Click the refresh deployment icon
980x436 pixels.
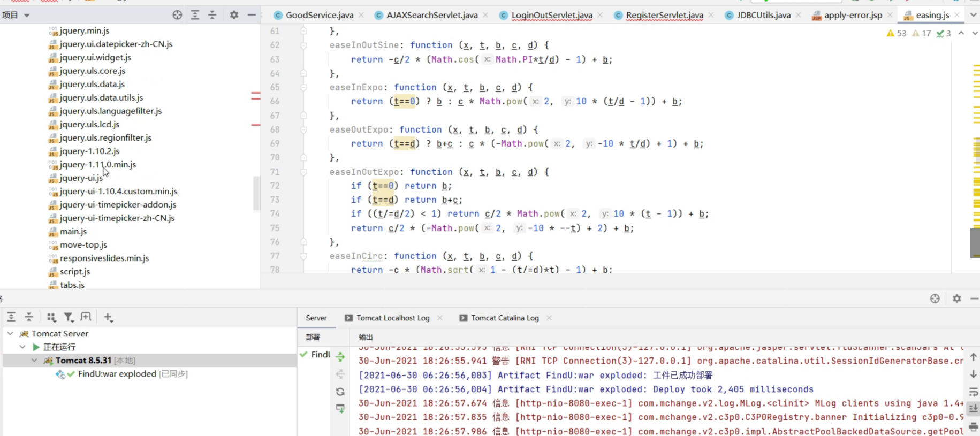pos(340,392)
